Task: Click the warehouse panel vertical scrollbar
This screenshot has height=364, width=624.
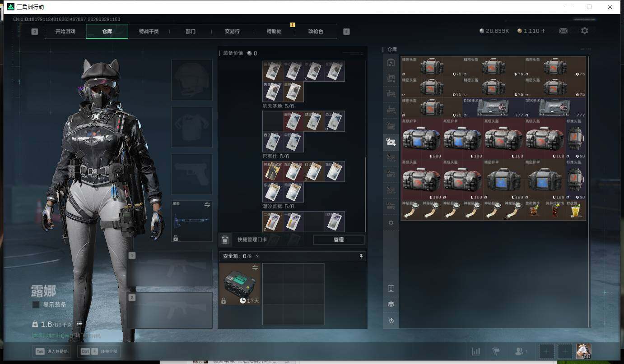Action: coord(588,191)
